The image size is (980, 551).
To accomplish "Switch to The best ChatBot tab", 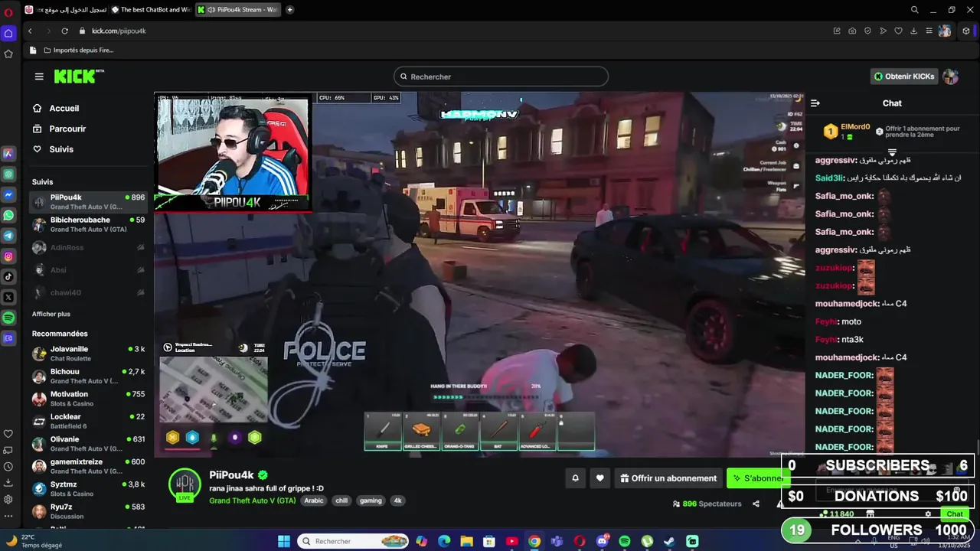I will point(150,10).
